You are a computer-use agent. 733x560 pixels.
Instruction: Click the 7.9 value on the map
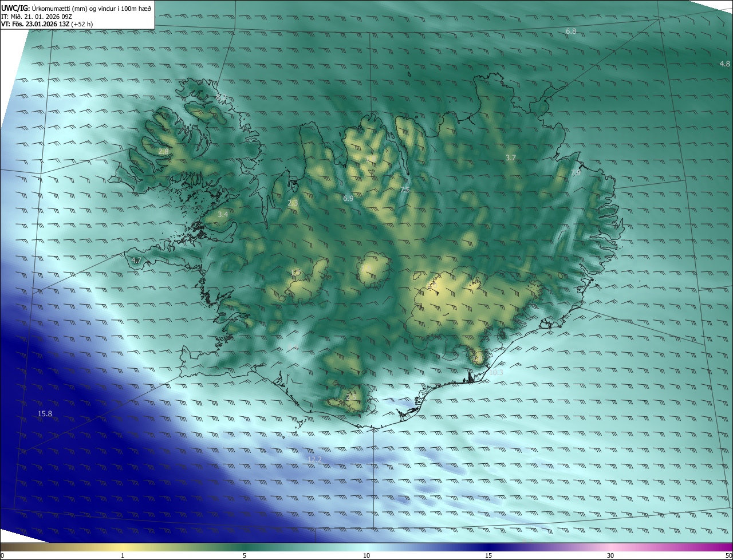pyautogui.click(x=576, y=172)
